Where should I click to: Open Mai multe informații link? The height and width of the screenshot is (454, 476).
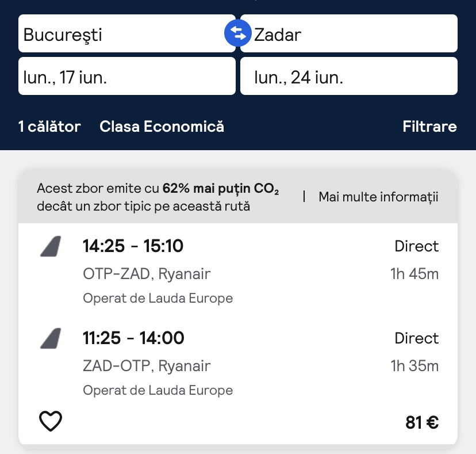[378, 197]
